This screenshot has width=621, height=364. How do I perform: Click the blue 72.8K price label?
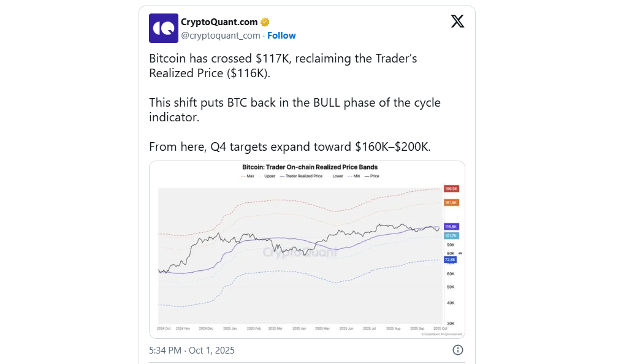(451, 260)
